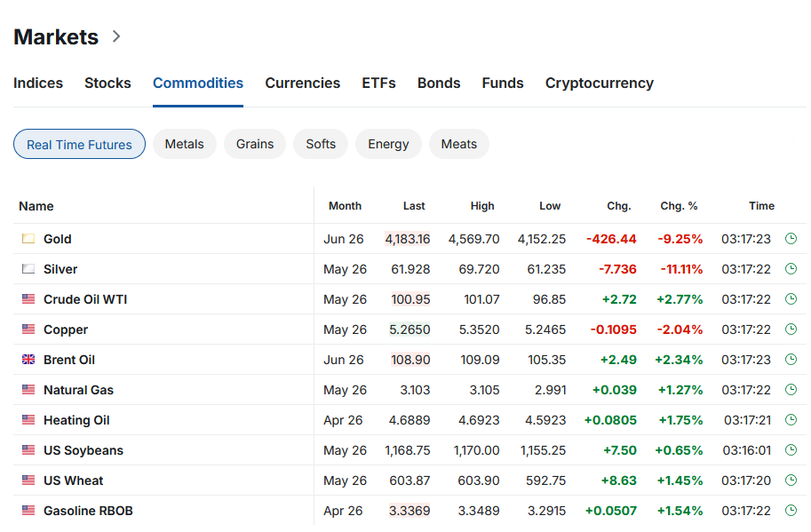The width and height of the screenshot is (811, 532).
Task: Click the US flag beside Heating Oil
Action: click(28, 420)
